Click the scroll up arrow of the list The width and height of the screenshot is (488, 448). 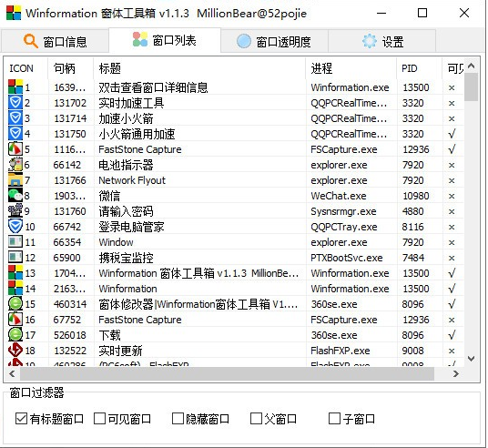click(x=472, y=66)
